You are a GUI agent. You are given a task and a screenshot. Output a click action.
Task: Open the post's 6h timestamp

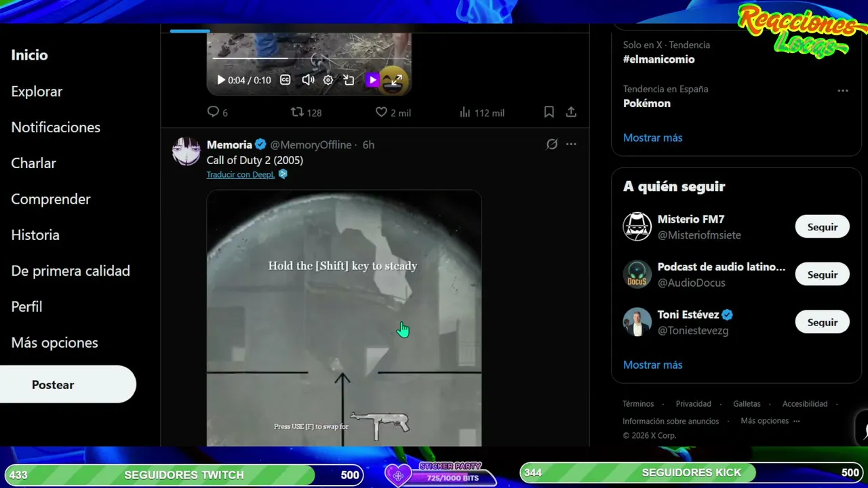point(368,145)
